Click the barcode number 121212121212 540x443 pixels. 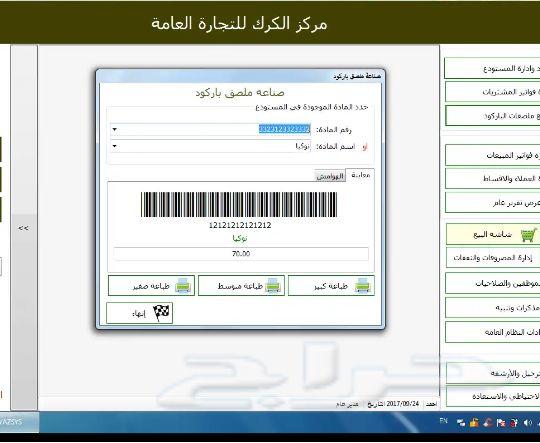(x=240, y=226)
